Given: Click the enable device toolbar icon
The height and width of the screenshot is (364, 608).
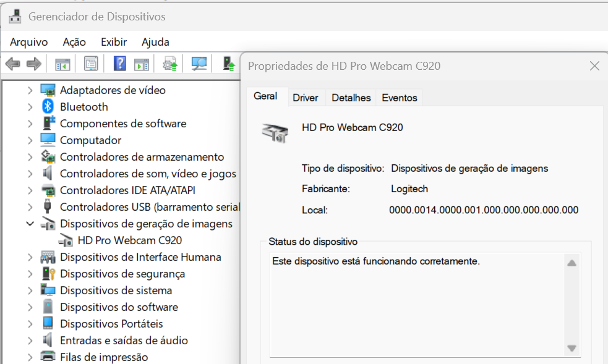Looking at the screenshot, I should [228, 64].
